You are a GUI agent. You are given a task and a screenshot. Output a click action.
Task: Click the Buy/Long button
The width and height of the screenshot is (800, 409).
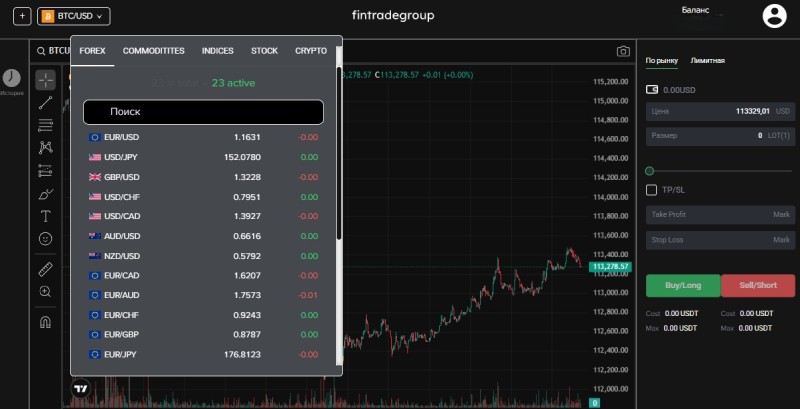click(683, 286)
